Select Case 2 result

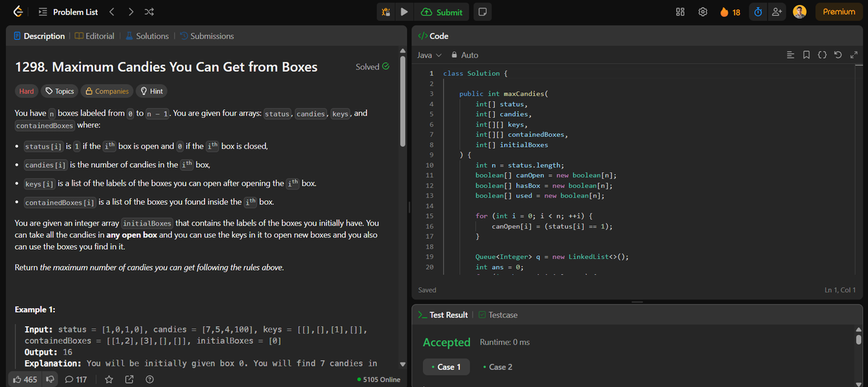coord(497,367)
